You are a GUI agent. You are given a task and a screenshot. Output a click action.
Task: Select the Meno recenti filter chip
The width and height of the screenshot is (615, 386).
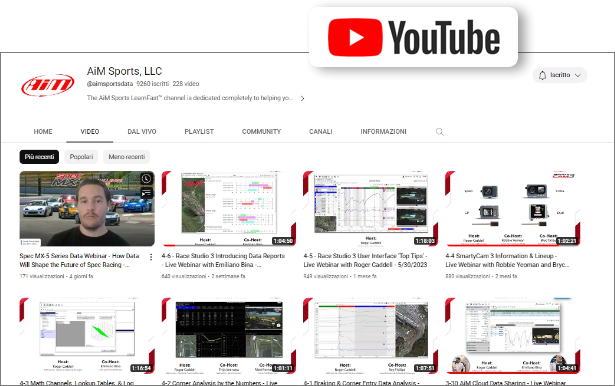[x=127, y=157]
